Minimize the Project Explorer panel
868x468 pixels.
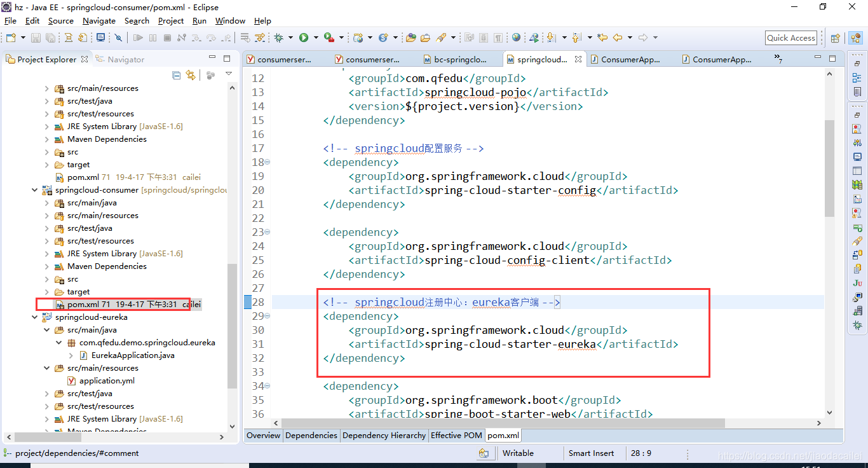pyautogui.click(x=212, y=59)
